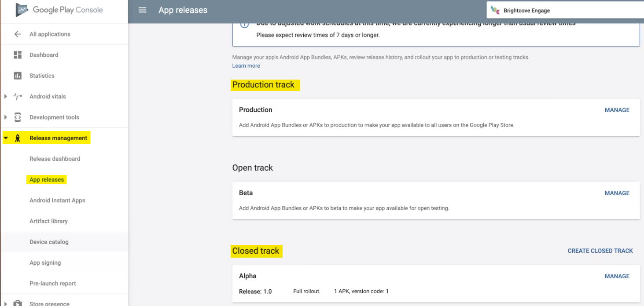
Task: Click the Production card title
Action: pyautogui.click(x=255, y=109)
